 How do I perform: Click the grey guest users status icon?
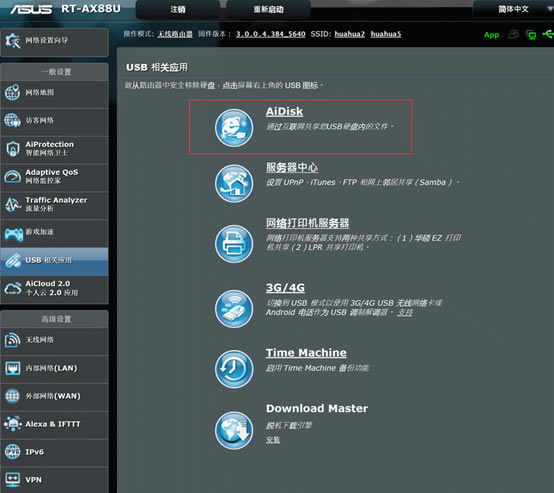coord(513,34)
